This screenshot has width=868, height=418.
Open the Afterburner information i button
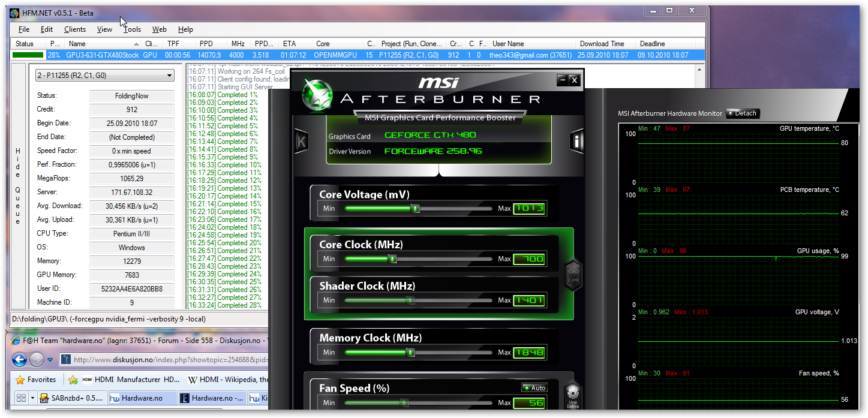pyautogui.click(x=576, y=141)
